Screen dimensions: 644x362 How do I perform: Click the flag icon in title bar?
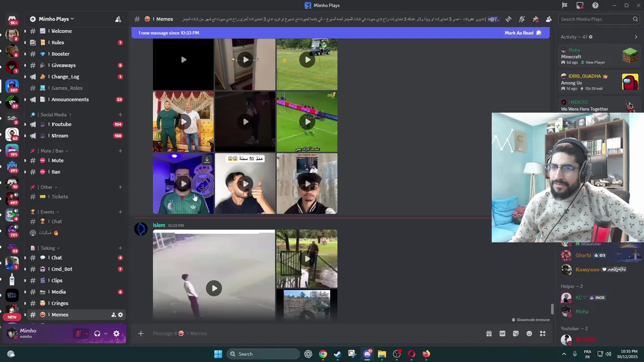tap(565, 6)
